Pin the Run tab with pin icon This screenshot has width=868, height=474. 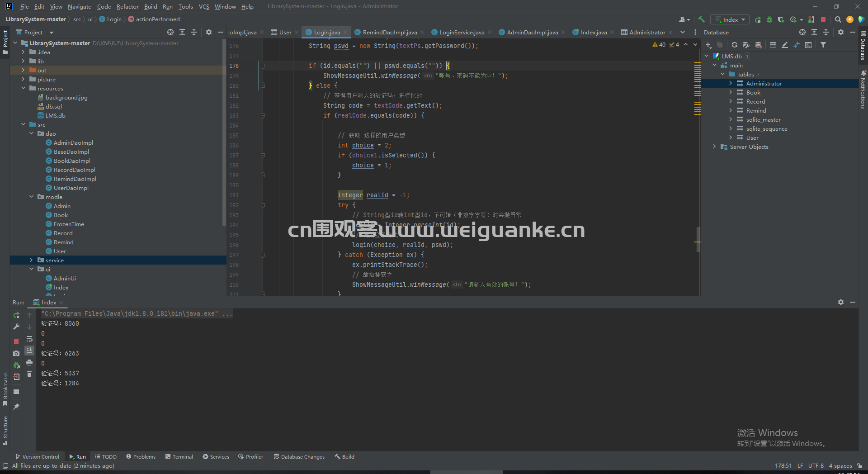click(16, 407)
